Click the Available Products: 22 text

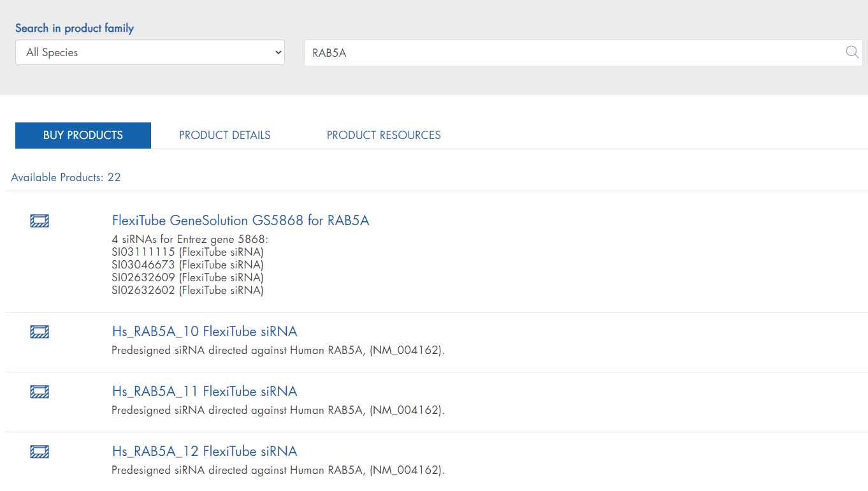click(66, 177)
